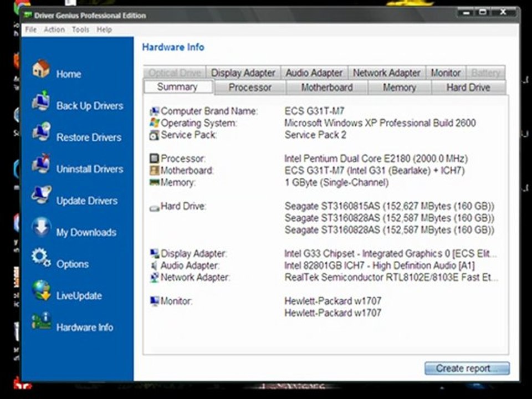532x399 pixels.
Task: Click 'Service Pack 2' value
Action: click(x=315, y=135)
